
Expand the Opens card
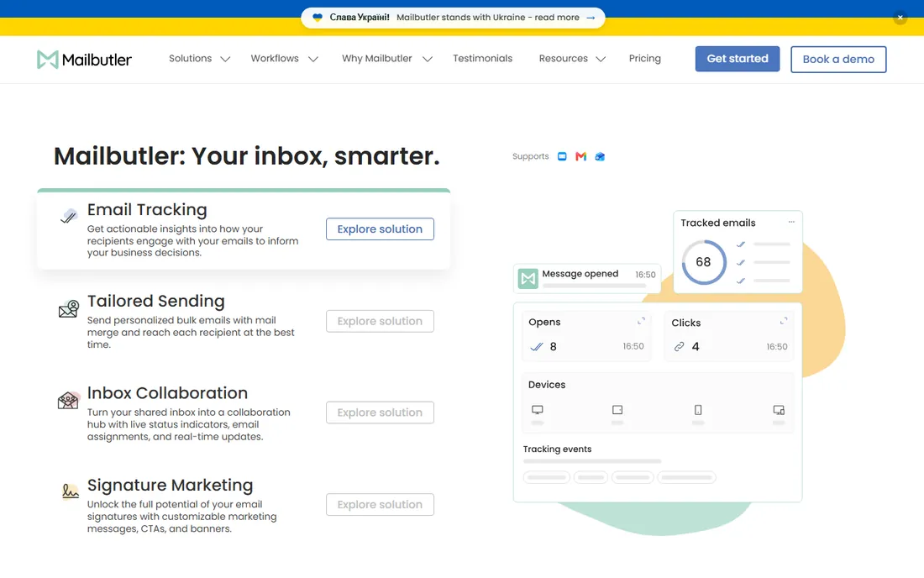(x=641, y=321)
